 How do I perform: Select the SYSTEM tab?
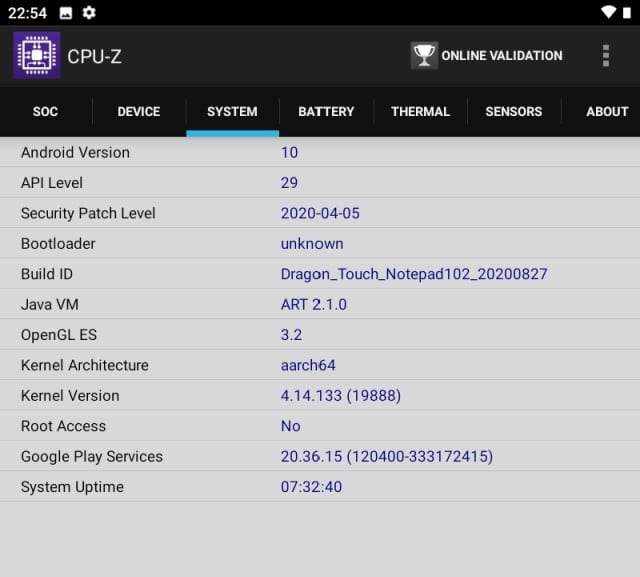click(x=232, y=111)
